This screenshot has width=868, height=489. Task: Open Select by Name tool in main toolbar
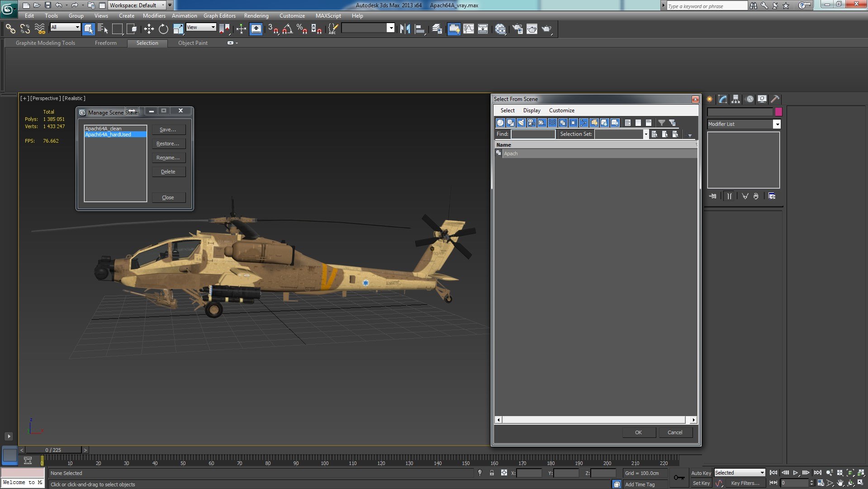(x=103, y=29)
